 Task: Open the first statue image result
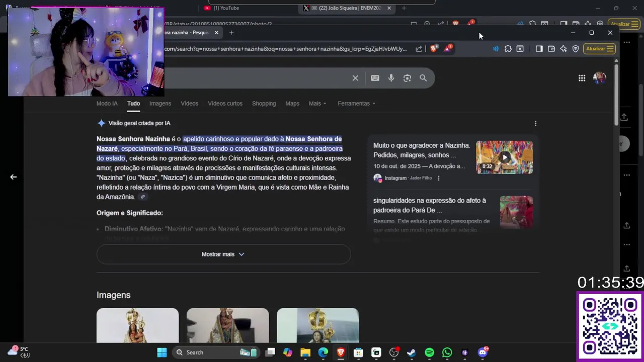pos(137,326)
